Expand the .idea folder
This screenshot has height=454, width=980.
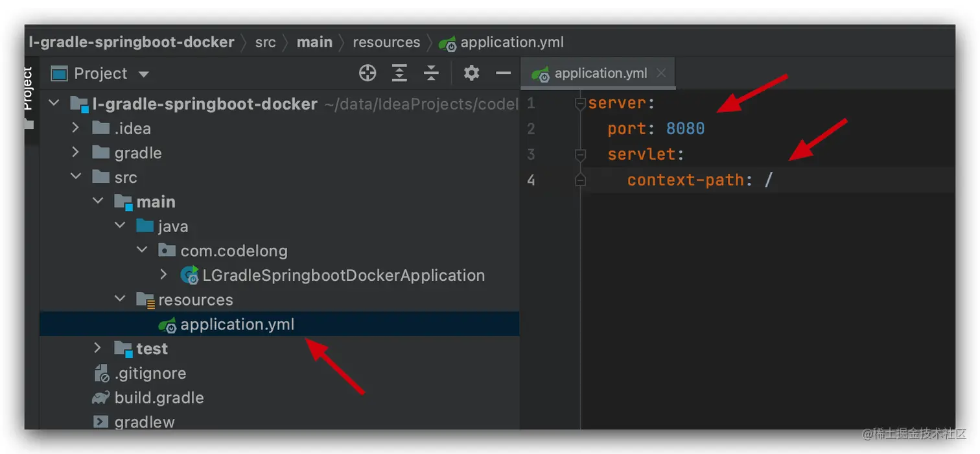75,128
